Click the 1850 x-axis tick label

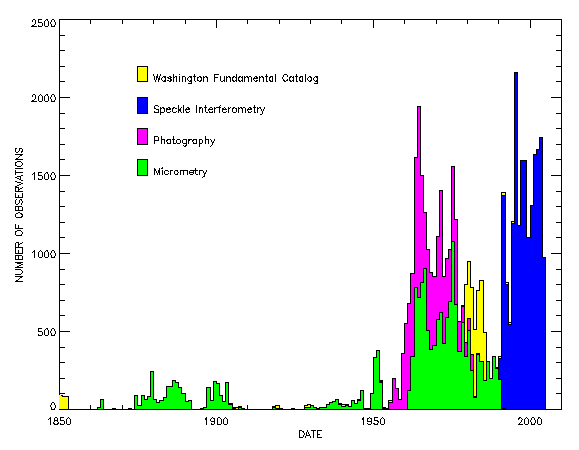click(59, 421)
